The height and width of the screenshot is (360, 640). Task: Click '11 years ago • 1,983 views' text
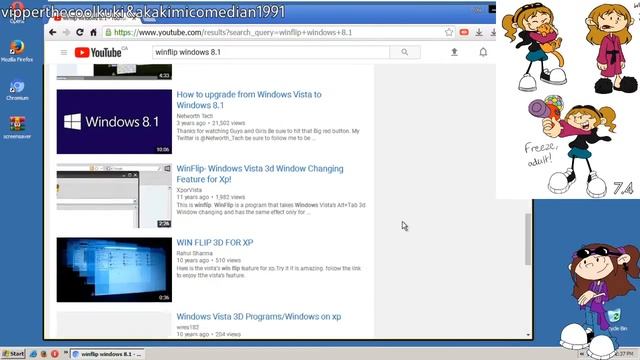tap(211, 197)
